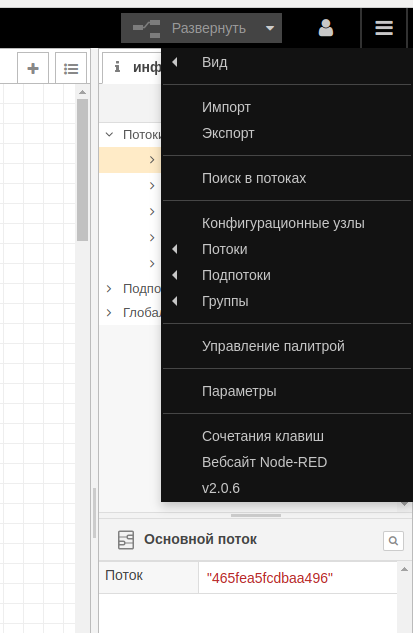Collapse the Потоки tree section

tap(109, 134)
